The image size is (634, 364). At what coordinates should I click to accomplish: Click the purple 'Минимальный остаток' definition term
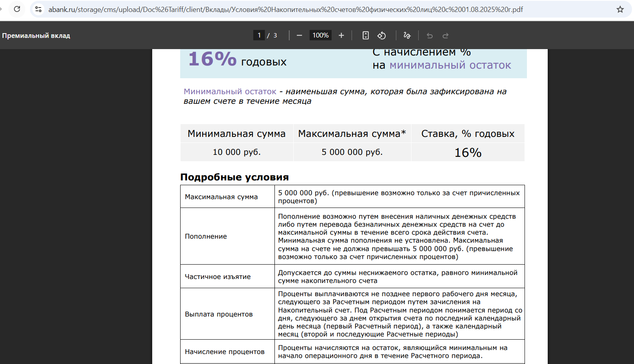[230, 91]
